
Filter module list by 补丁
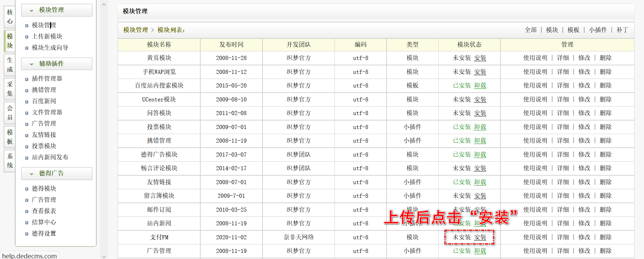(x=622, y=30)
